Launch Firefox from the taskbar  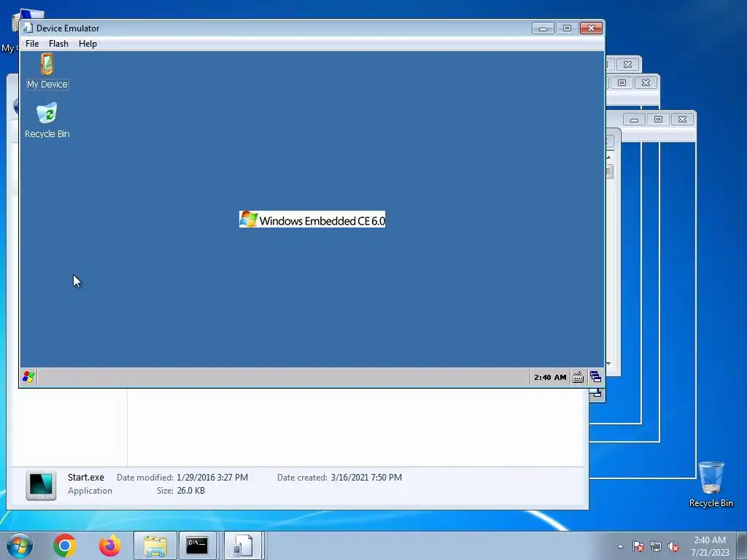coord(109,545)
